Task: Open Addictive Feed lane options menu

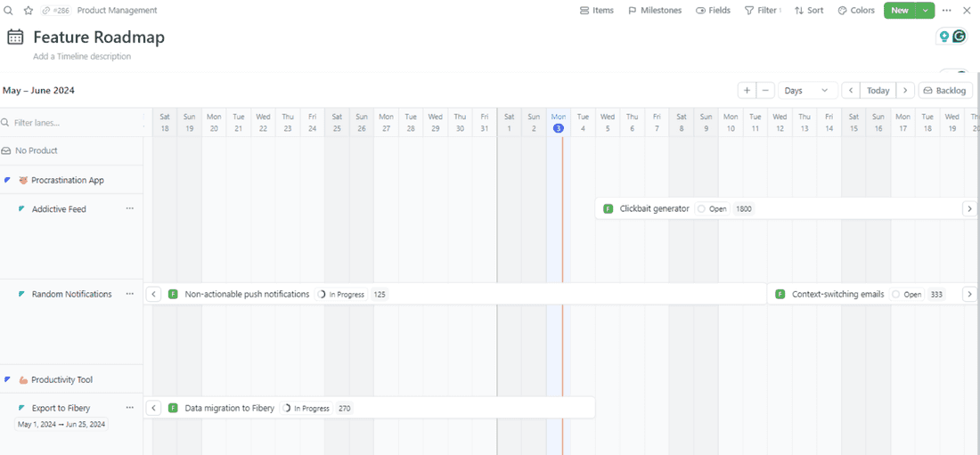Action: [x=130, y=208]
